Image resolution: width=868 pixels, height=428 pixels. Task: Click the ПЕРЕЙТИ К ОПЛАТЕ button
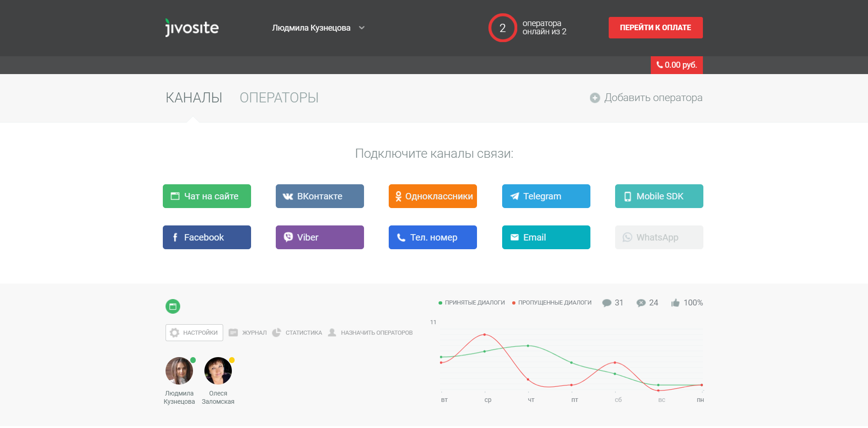click(655, 27)
